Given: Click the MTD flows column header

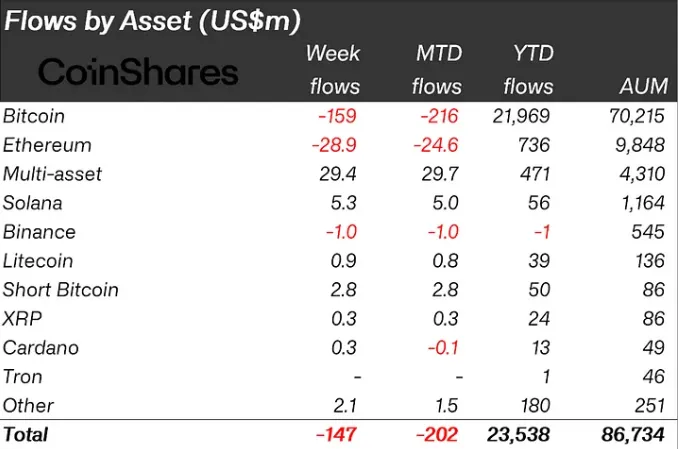Looking at the screenshot, I should point(437,70).
